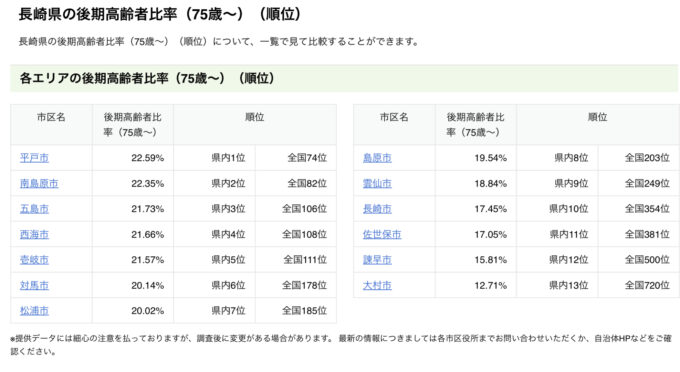
Task: Click the 22.59% value cell
Action: pyautogui.click(x=133, y=158)
